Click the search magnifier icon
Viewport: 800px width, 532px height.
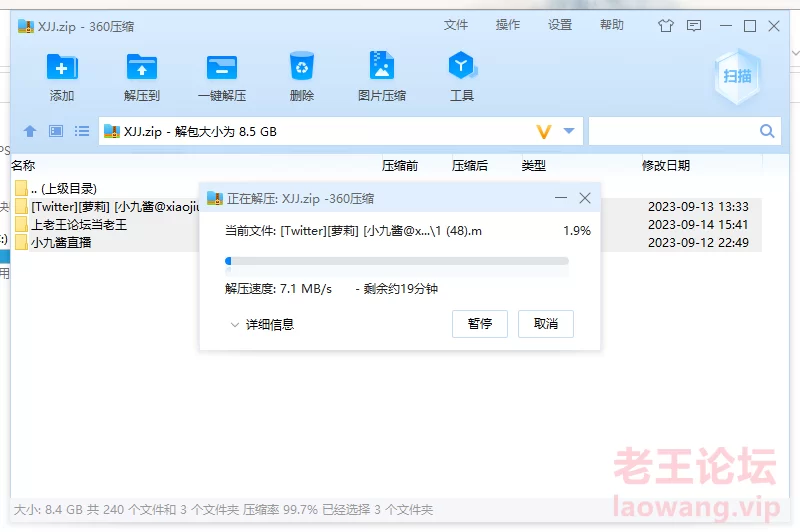tap(767, 131)
